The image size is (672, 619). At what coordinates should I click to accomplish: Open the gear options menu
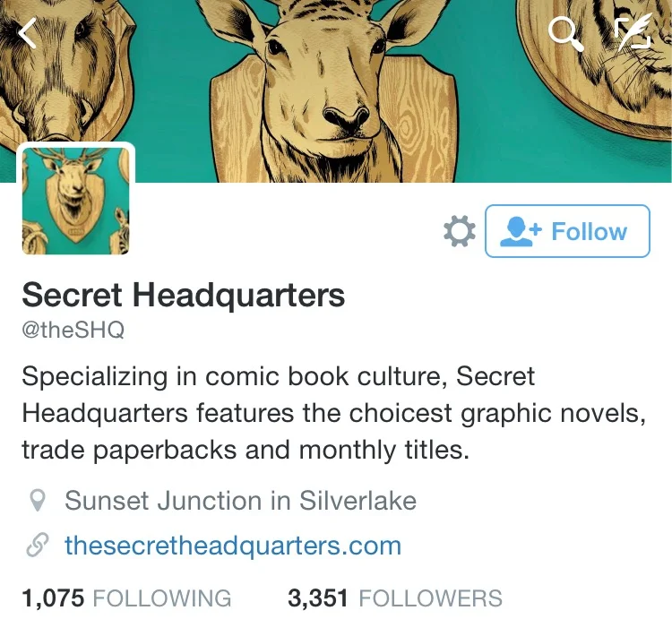coord(460,231)
